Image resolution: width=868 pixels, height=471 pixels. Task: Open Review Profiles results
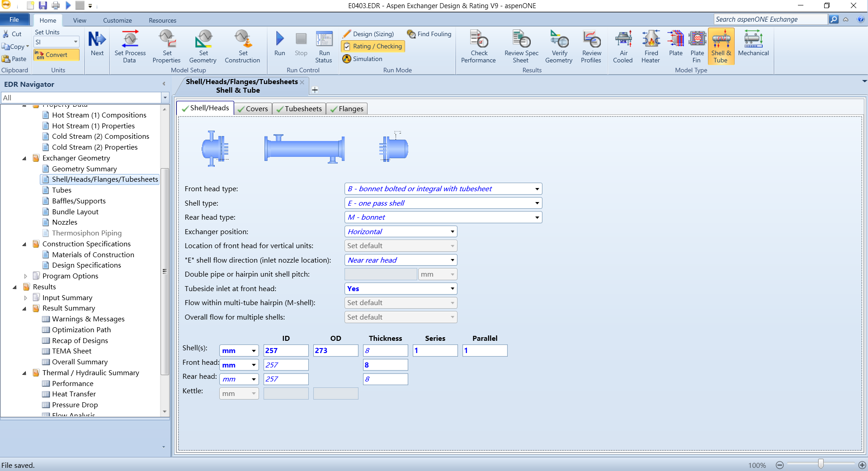pyautogui.click(x=591, y=47)
